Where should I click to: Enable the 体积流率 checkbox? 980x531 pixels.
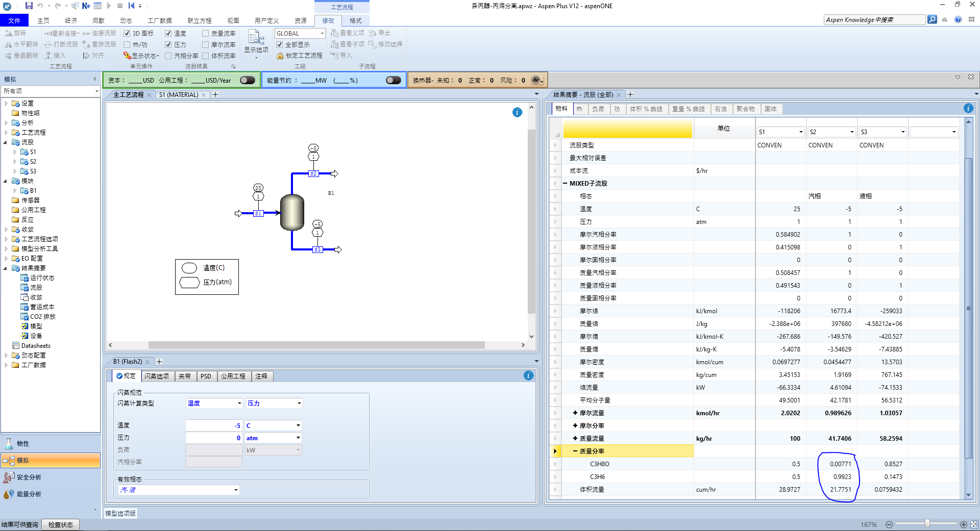click(x=205, y=56)
